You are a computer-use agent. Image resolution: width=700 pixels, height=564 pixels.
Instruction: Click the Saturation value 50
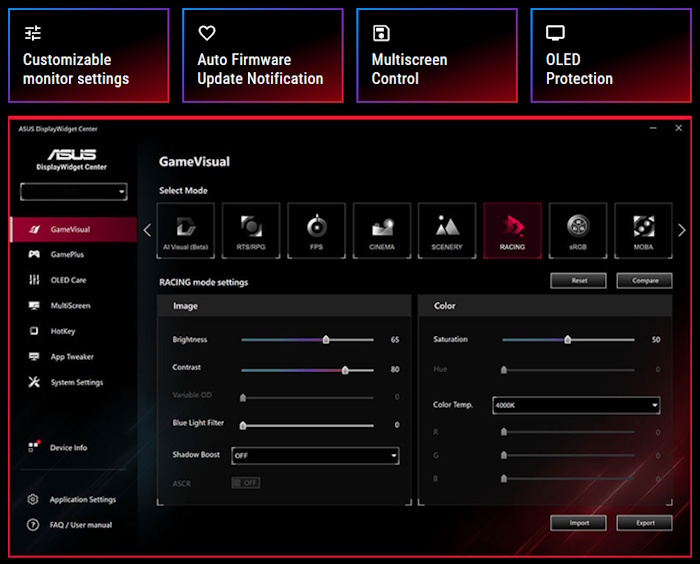pos(656,340)
